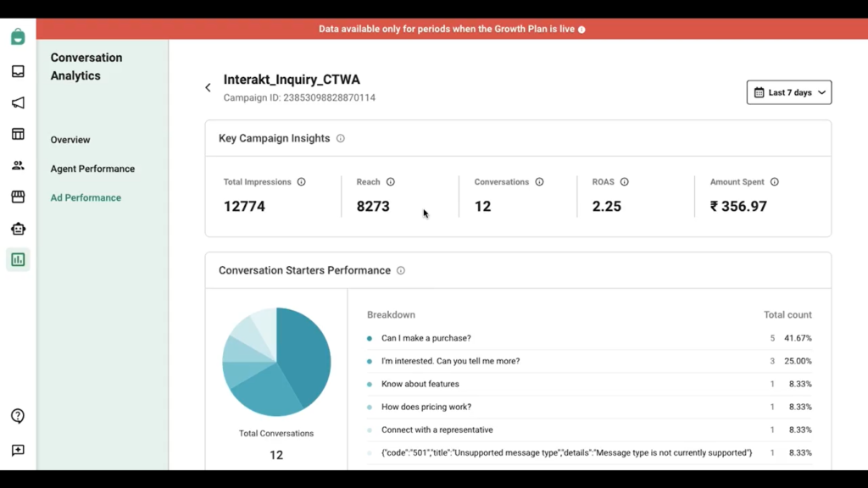Click the back arrow beside Interakt_Inquiry_CTWA
Image resolution: width=868 pixels, height=488 pixels.
pyautogui.click(x=209, y=87)
